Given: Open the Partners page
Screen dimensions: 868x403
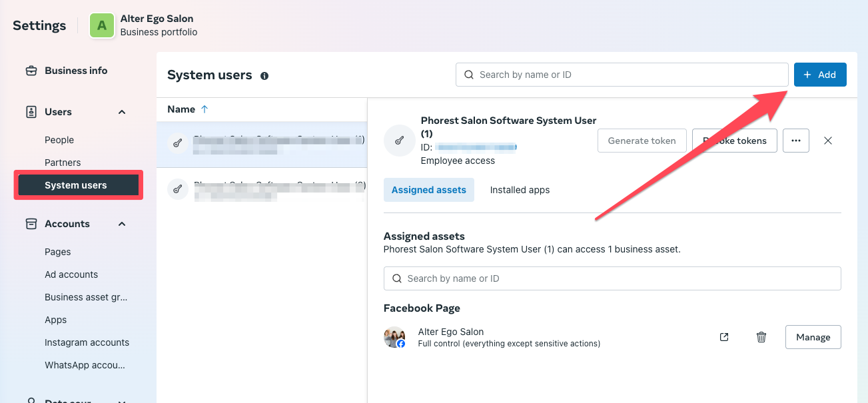Looking at the screenshot, I should coord(63,163).
